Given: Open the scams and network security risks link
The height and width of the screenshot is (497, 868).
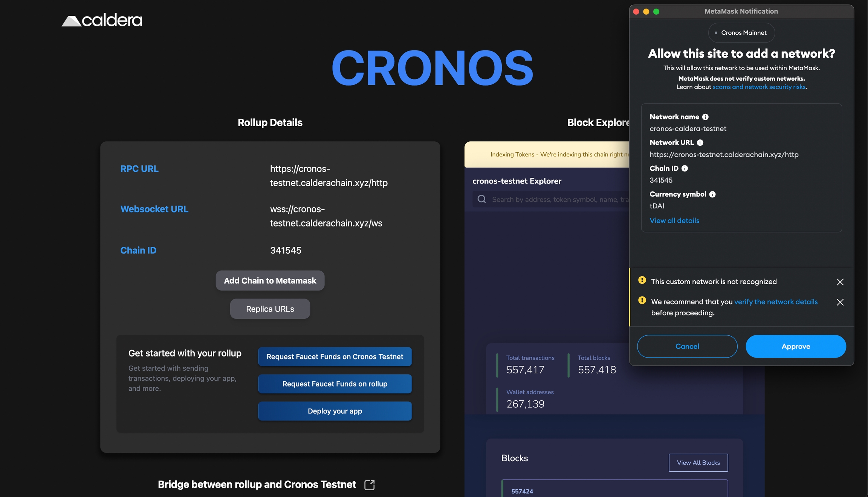Looking at the screenshot, I should click(x=759, y=87).
